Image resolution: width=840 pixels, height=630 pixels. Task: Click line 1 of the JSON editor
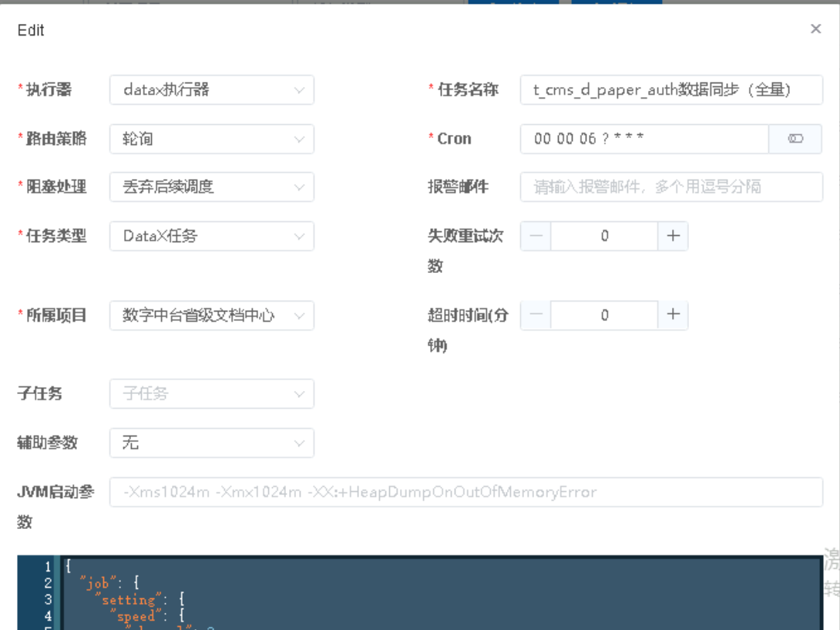pyautogui.click(x=442, y=566)
